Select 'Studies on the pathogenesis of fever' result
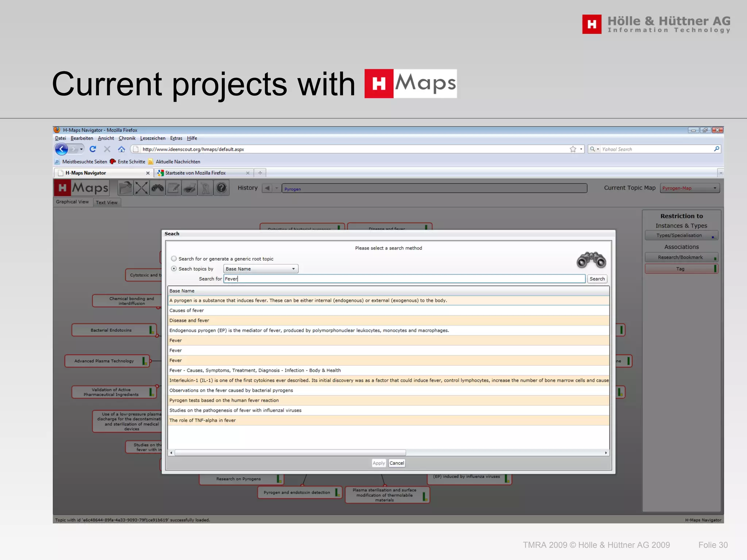The height and width of the screenshot is (560, 747). pos(388,411)
